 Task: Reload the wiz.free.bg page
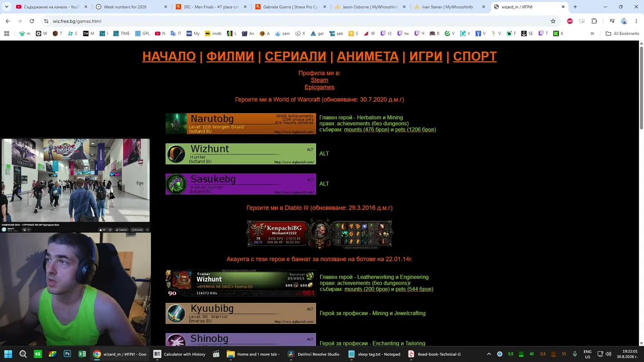(32, 21)
